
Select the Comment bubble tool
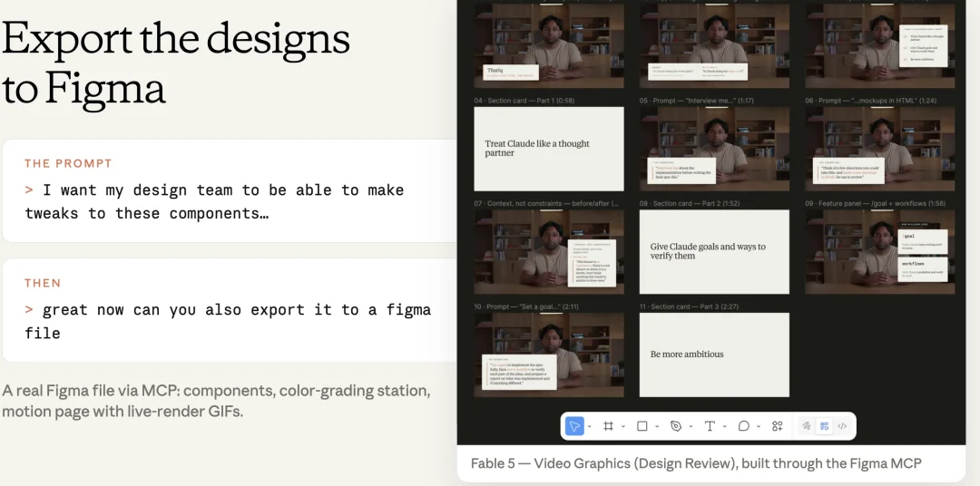[743, 426]
